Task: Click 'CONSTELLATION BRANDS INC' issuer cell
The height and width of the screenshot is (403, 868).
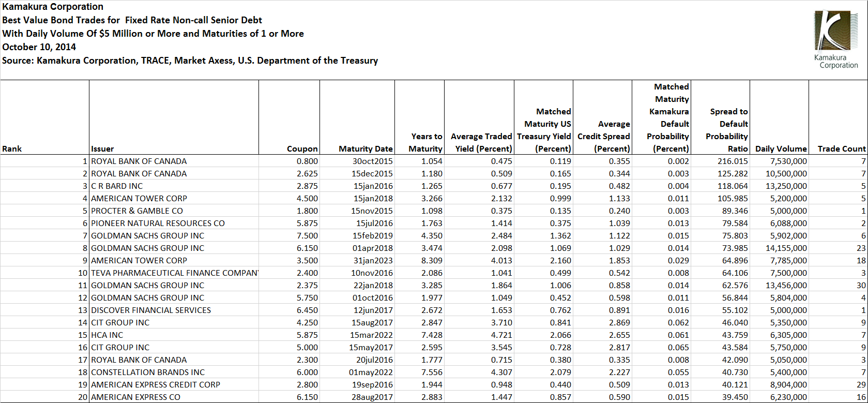Action: (148, 372)
